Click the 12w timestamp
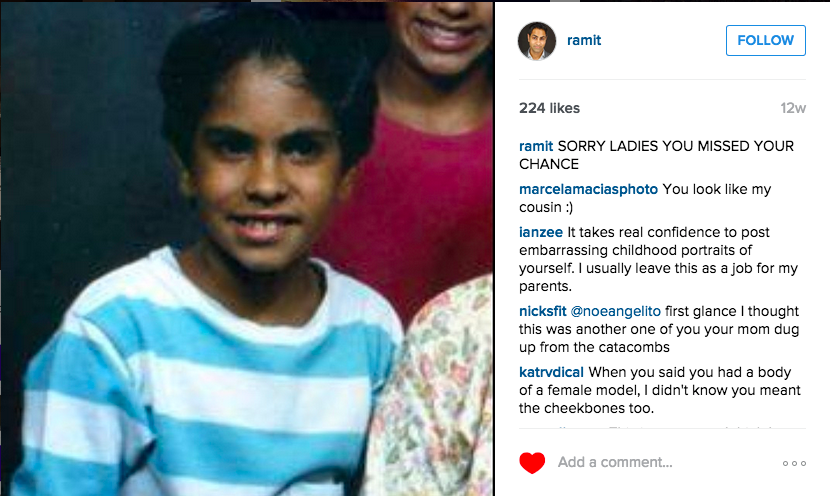 point(792,108)
